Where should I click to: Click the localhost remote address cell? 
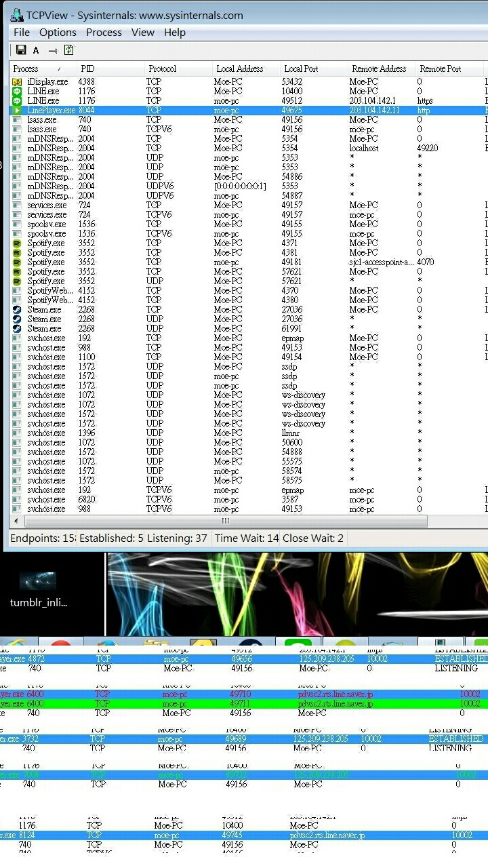coord(364,148)
